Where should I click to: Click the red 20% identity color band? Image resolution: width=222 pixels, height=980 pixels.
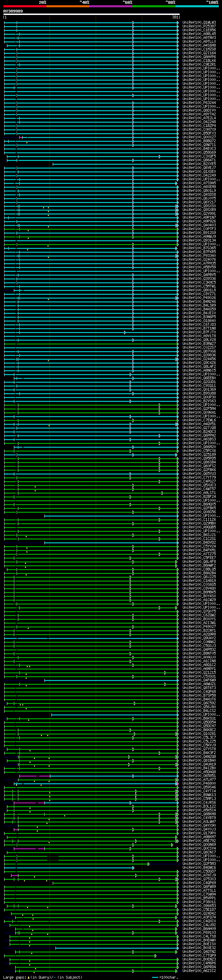pos(25,6)
